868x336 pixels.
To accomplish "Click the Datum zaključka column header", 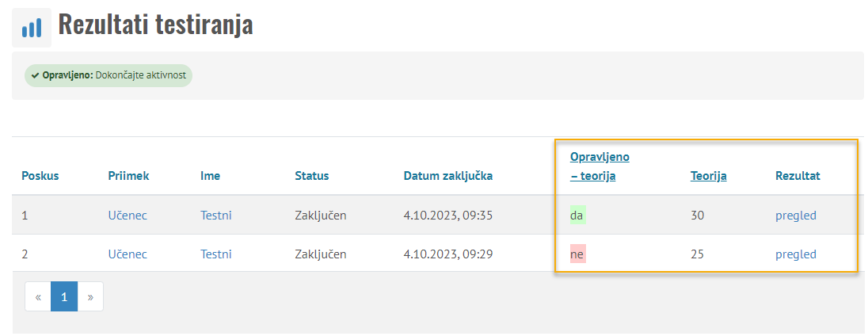I will point(447,176).
